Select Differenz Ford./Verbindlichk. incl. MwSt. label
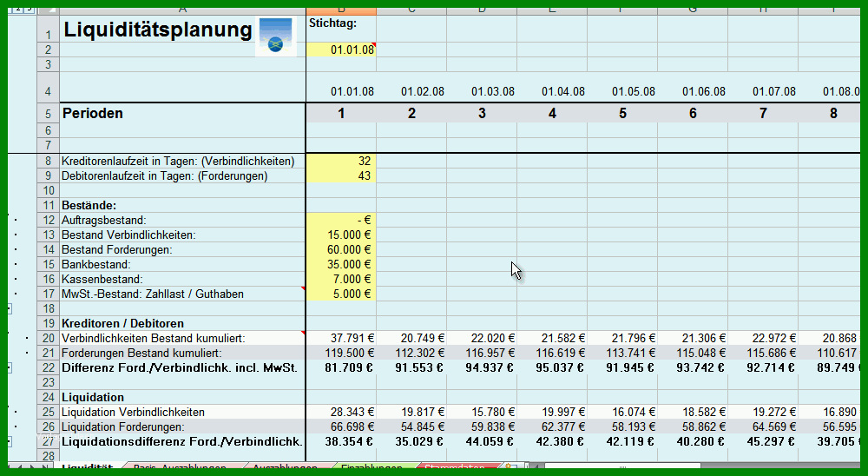Viewport: 868px width, 476px height. 180,368
